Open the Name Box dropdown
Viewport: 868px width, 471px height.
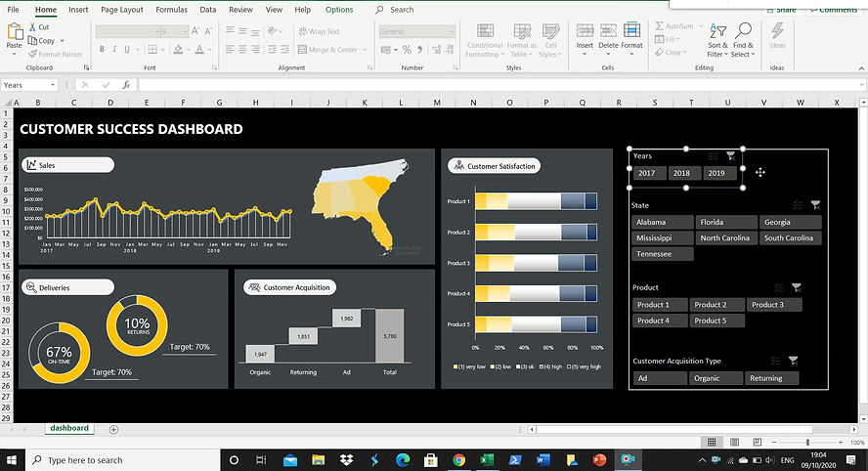(x=53, y=85)
